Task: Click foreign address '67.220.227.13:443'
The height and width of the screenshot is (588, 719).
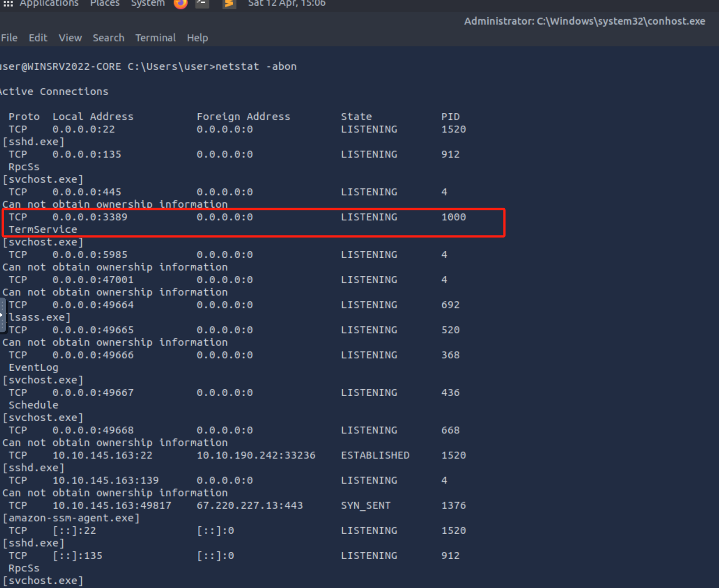Action: (250, 505)
